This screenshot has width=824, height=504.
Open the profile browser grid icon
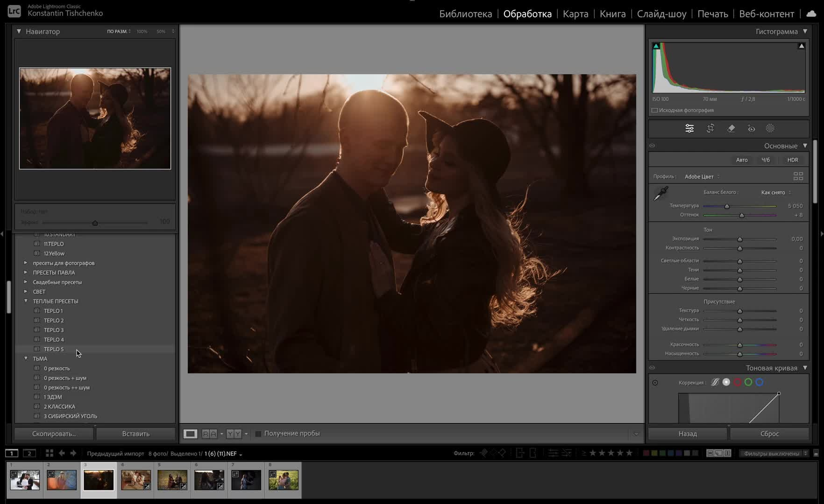[798, 176]
